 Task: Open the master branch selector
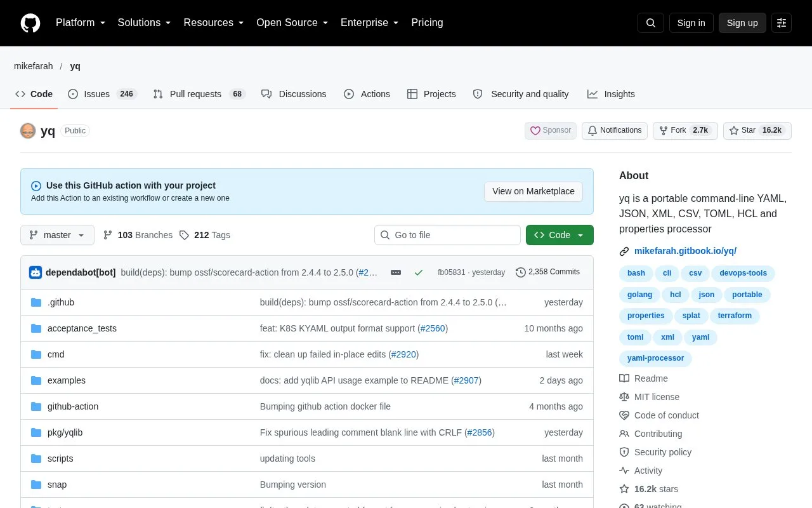[x=57, y=235]
